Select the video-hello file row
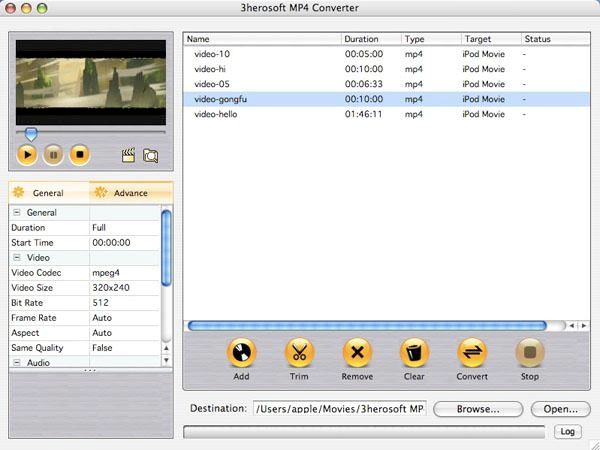Viewport: 600px width, 450px height. point(386,114)
